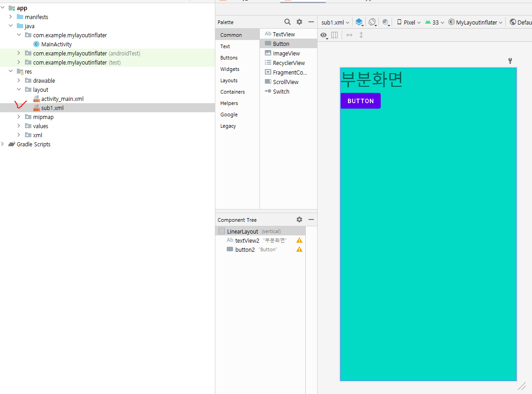This screenshot has width=532, height=394.
Task: Expand the xml folder
Action: (19, 135)
